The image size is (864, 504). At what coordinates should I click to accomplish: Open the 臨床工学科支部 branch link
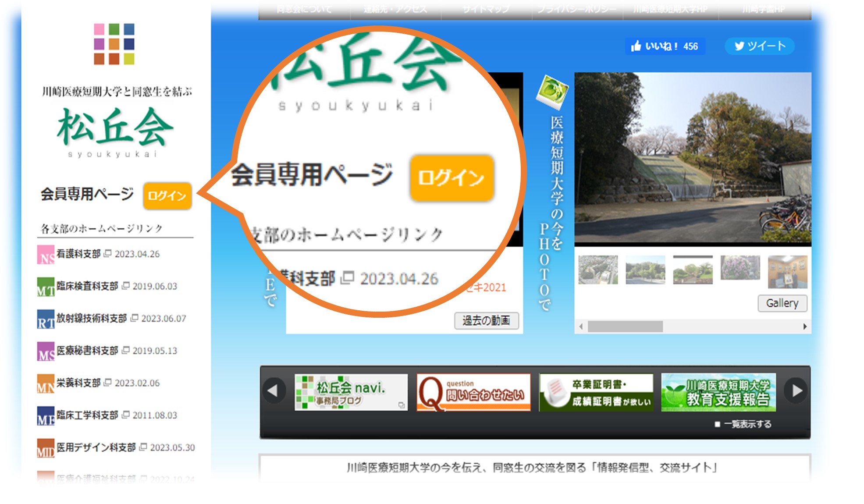[x=87, y=415]
